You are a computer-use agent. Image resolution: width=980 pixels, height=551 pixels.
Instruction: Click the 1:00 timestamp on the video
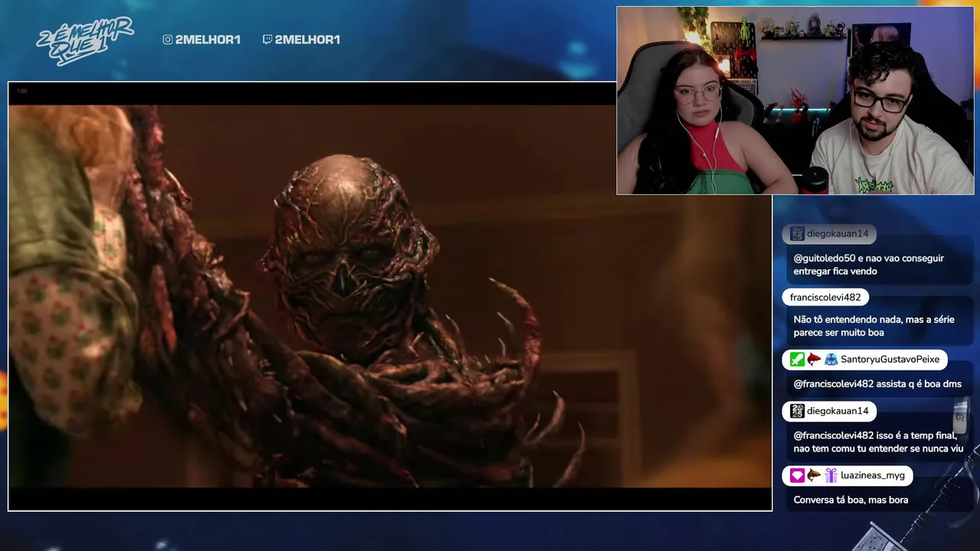tap(21, 91)
